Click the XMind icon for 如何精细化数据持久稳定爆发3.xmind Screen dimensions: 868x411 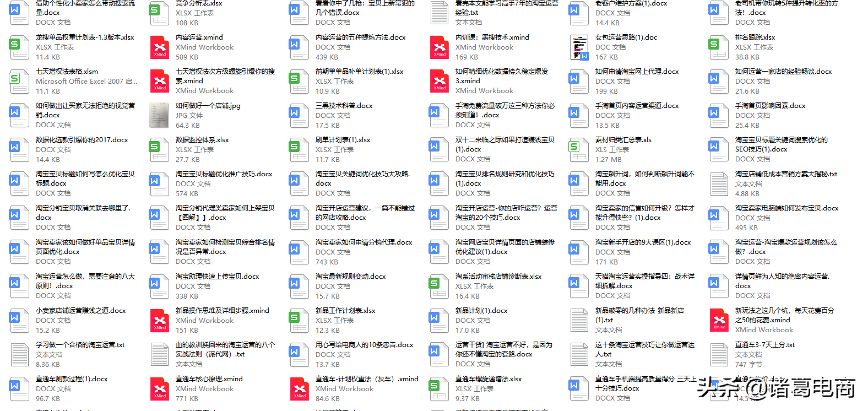440,82
